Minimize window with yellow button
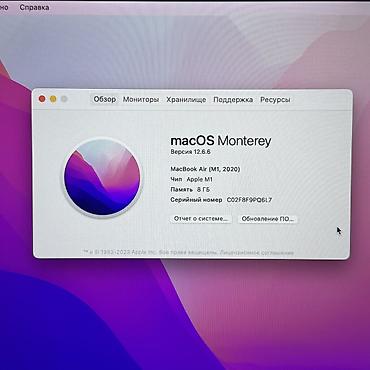This screenshot has height=370, width=370. click(53, 99)
